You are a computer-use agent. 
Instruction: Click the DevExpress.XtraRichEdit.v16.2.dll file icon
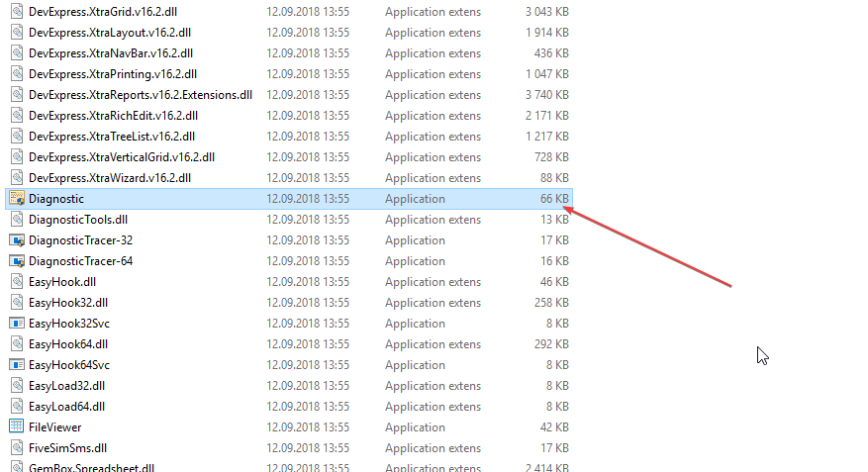[x=17, y=115]
